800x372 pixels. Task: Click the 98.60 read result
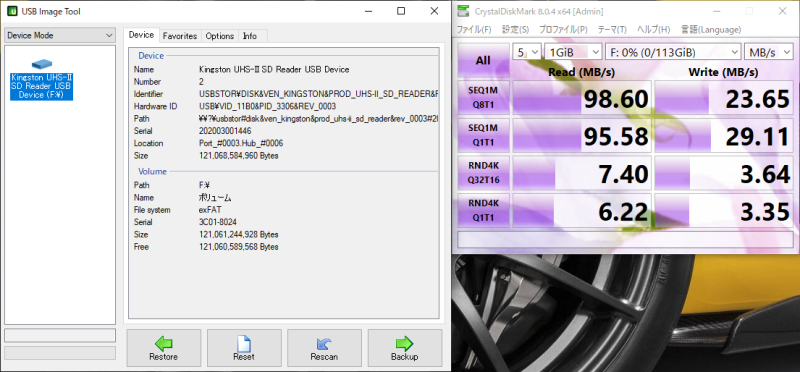582,98
